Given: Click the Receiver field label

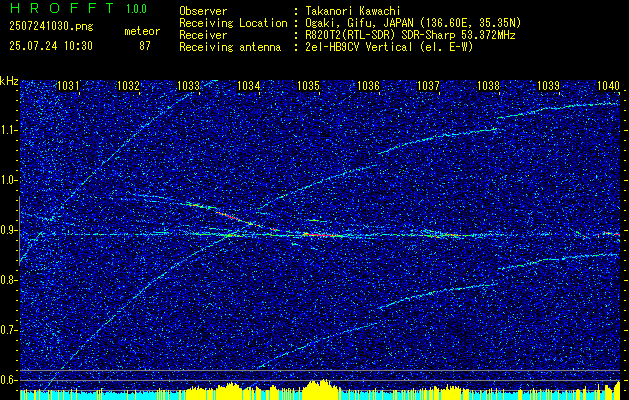Looking at the screenshot, I should pos(203,35).
